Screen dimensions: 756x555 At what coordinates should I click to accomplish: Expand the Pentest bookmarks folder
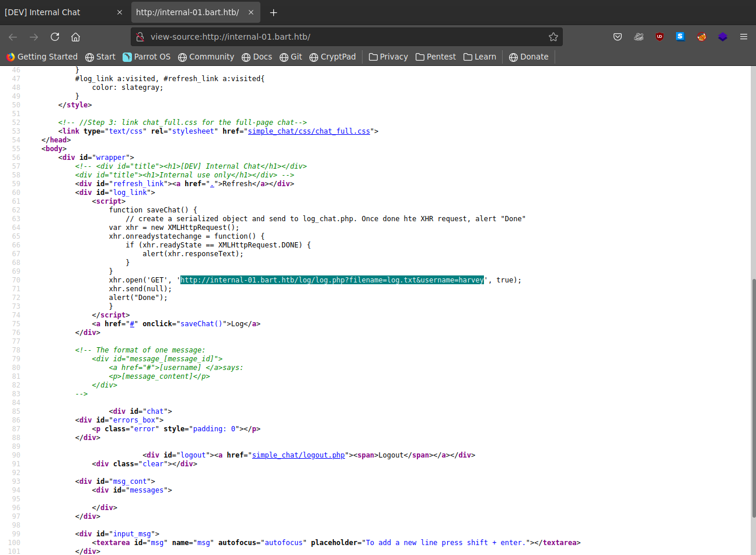[436, 57]
